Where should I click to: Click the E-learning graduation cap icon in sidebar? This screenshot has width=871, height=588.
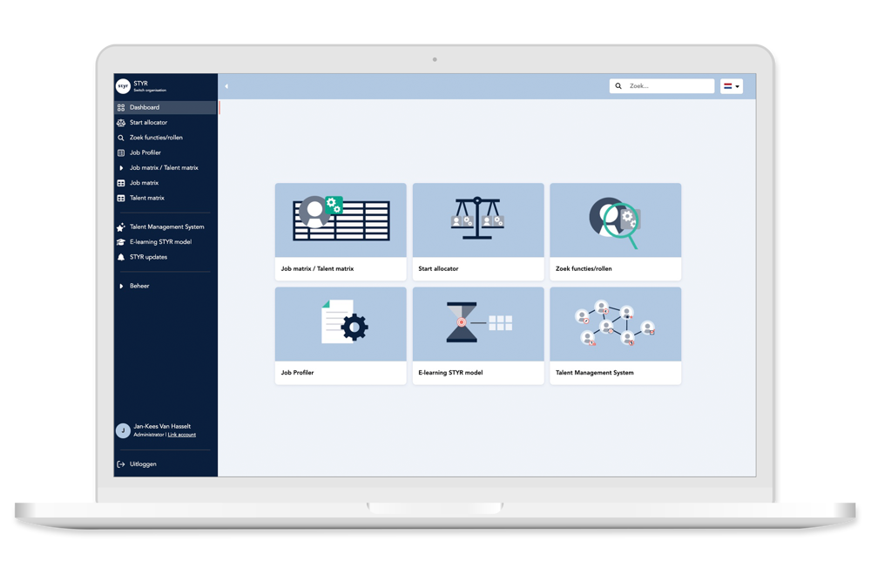tap(121, 242)
